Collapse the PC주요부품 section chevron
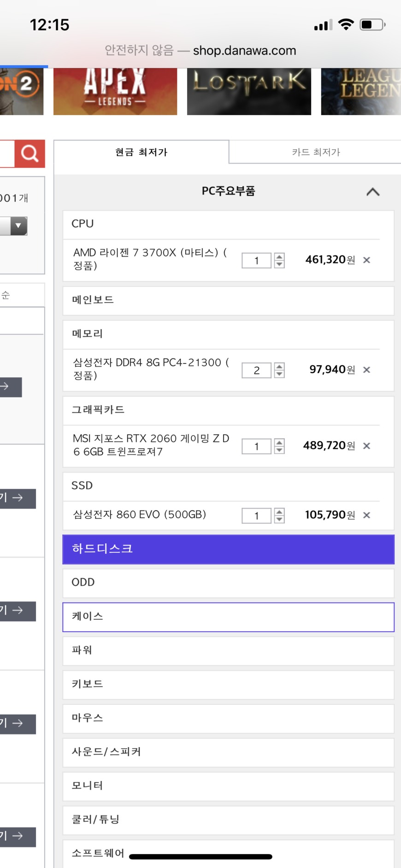The height and width of the screenshot is (868, 401). (373, 192)
